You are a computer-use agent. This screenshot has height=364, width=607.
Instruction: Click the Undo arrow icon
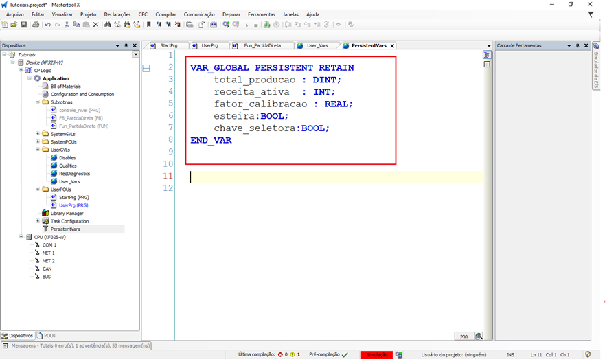(x=47, y=25)
